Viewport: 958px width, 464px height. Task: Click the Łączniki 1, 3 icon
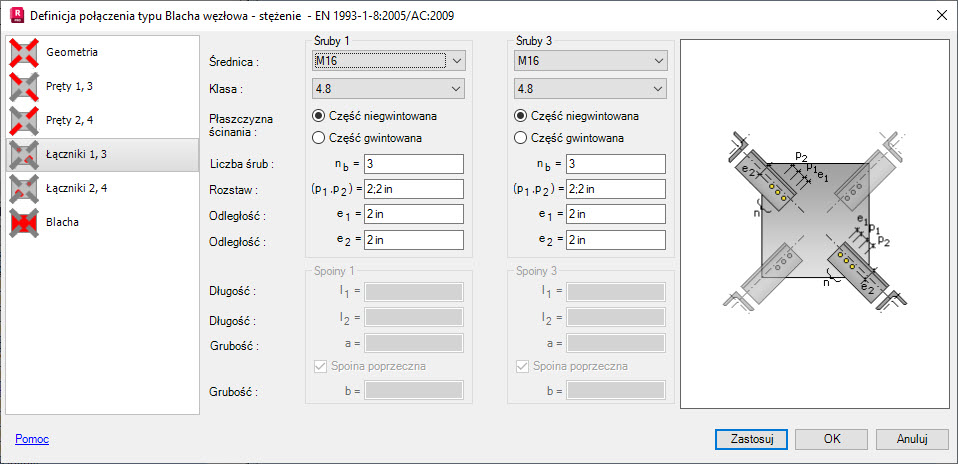coord(24,154)
